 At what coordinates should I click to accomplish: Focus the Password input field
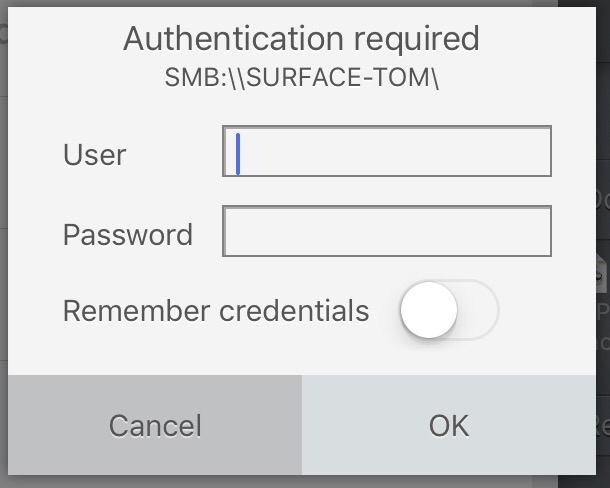pos(387,231)
